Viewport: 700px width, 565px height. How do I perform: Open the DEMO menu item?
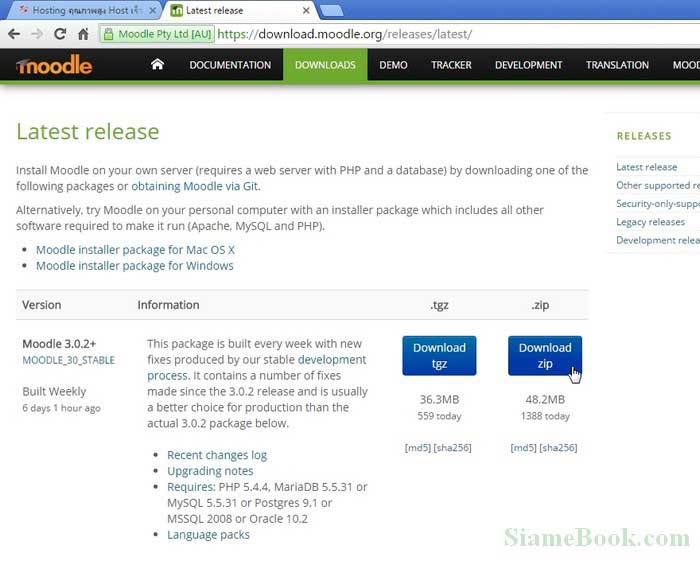click(393, 65)
